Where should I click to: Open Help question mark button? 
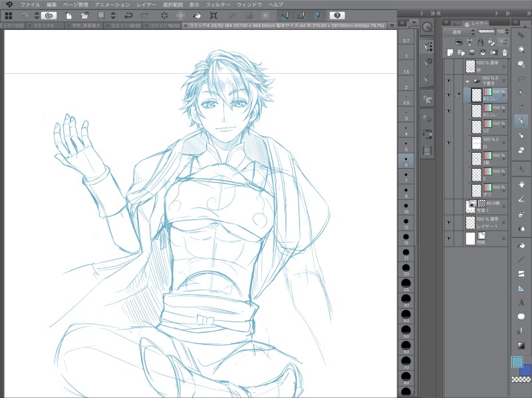tap(337, 15)
